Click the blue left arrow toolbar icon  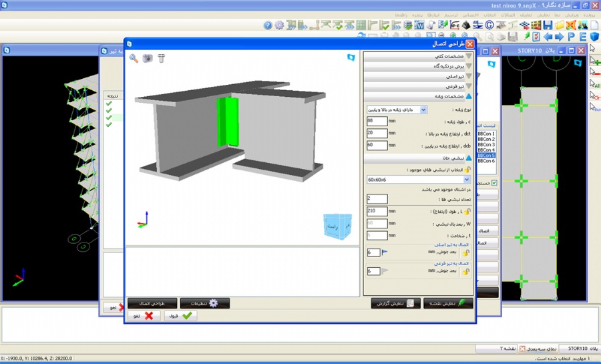pyautogui.click(x=548, y=37)
